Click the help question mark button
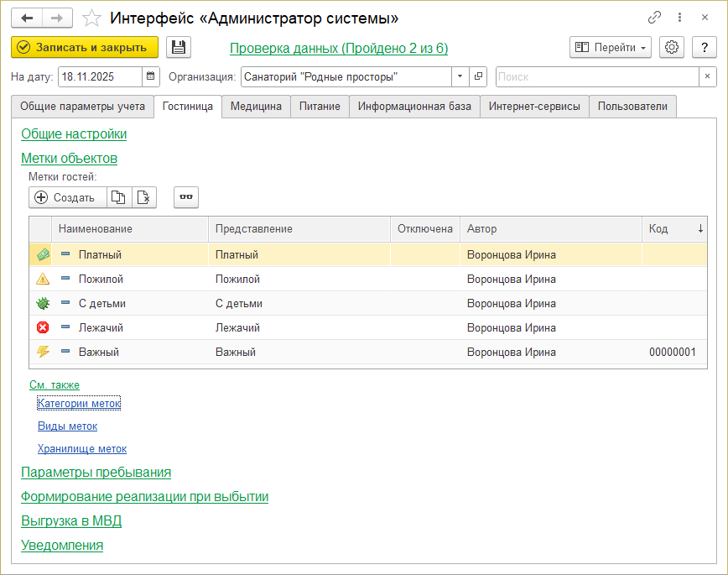Image resolution: width=728 pixels, height=575 pixels. tap(705, 48)
